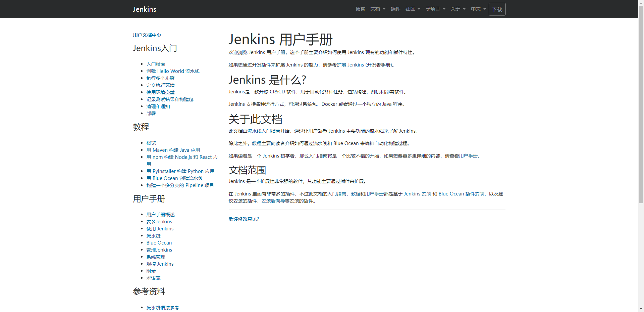
Task: Expand the 子项目 dropdown menu
Action: click(435, 9)
